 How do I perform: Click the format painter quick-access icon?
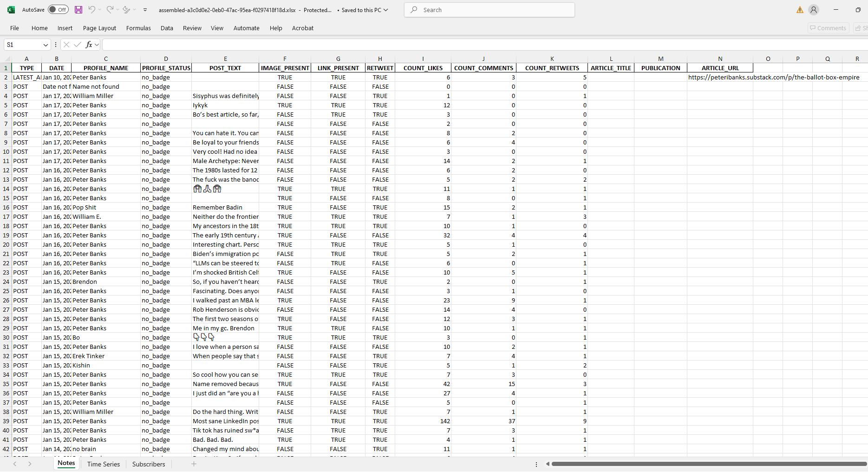(126, 10)
